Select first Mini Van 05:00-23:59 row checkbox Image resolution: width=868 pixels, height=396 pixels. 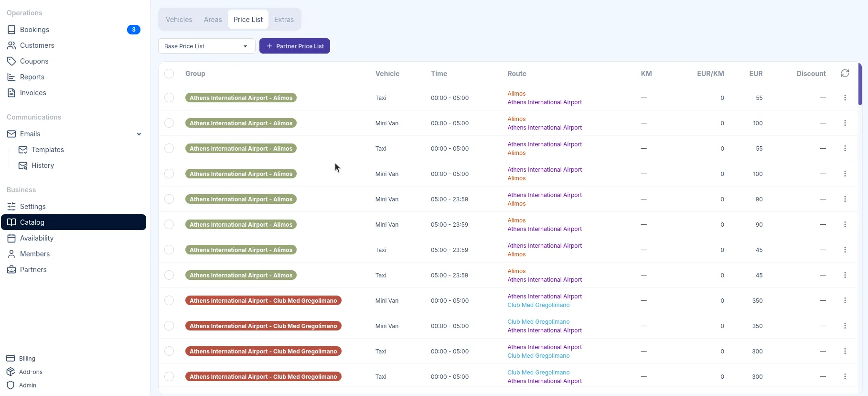169,199
